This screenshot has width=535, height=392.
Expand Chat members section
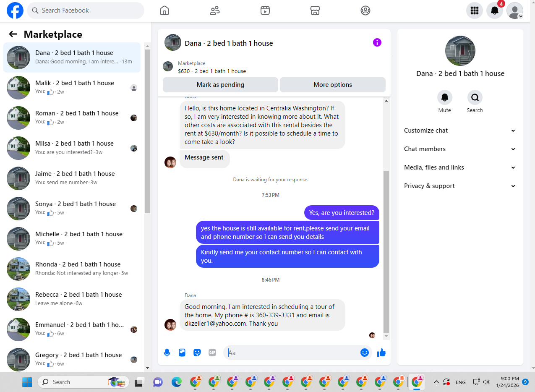(x=460, y=149)
